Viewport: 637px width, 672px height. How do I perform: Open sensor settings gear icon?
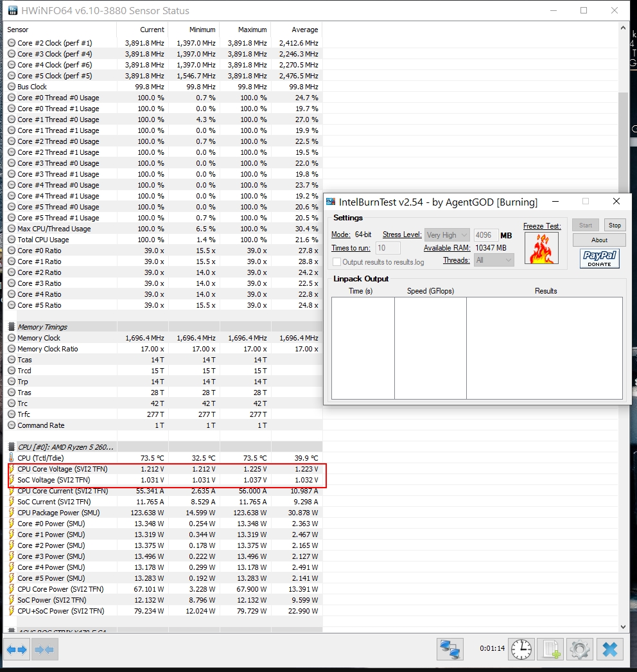pyautogui.click(x=580, y=650)
